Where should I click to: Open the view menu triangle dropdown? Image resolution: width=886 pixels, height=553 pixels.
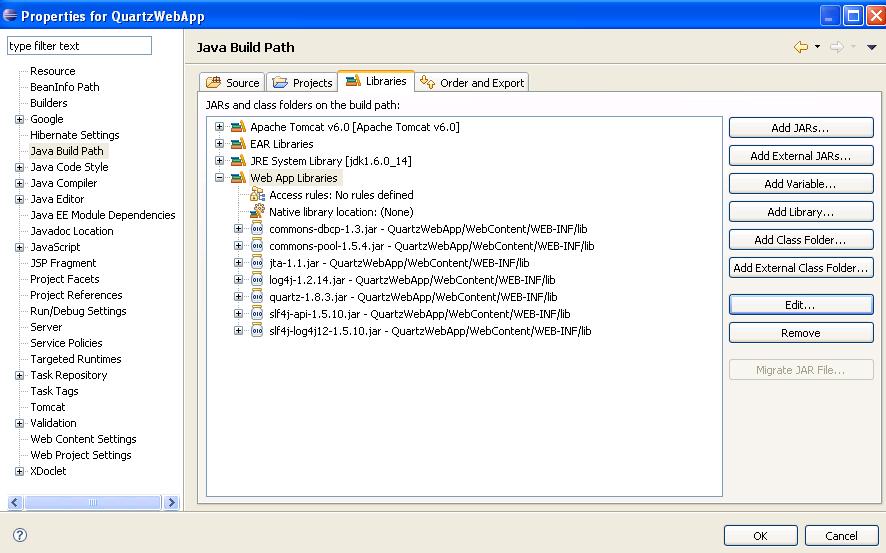[872, 47]
